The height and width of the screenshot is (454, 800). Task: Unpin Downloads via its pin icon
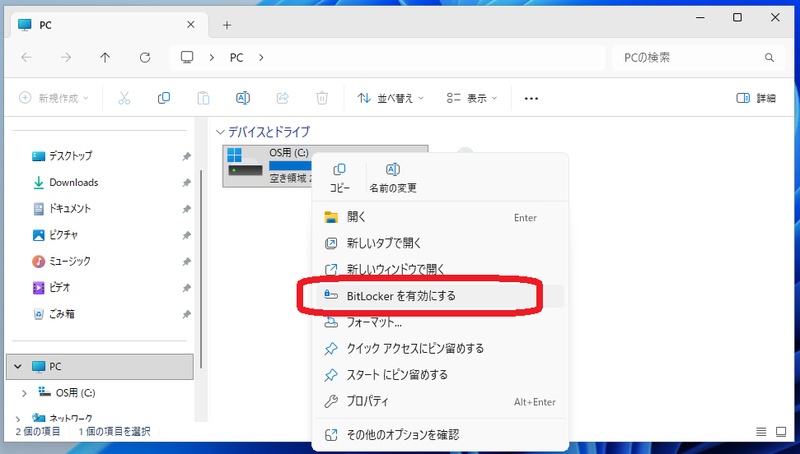pyautogui.click(x=187, y=183)
